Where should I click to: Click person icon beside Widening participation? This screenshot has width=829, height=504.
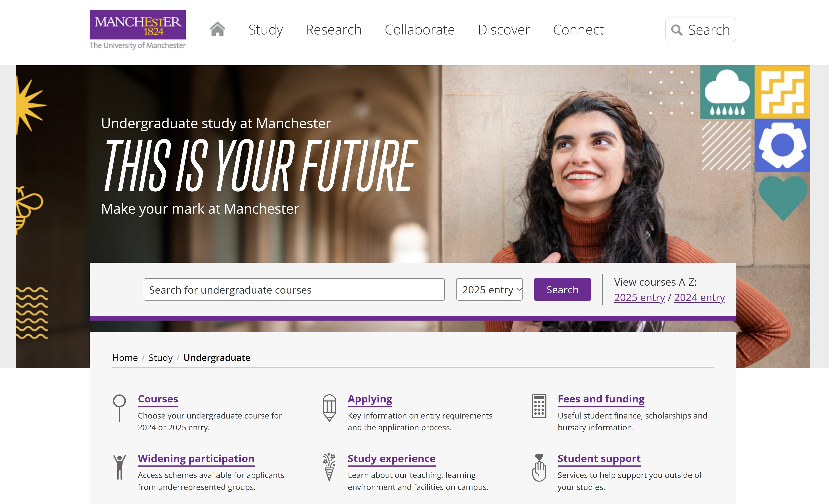119,467
